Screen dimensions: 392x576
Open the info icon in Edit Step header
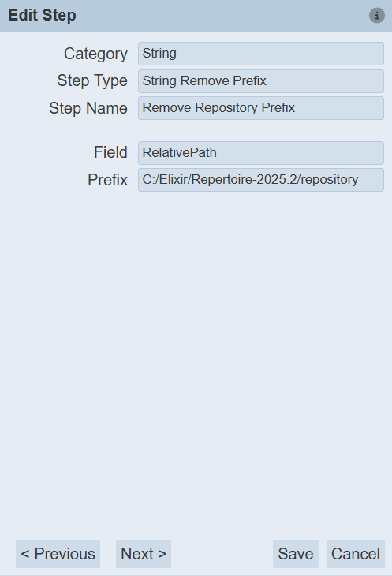pos(376,16)
